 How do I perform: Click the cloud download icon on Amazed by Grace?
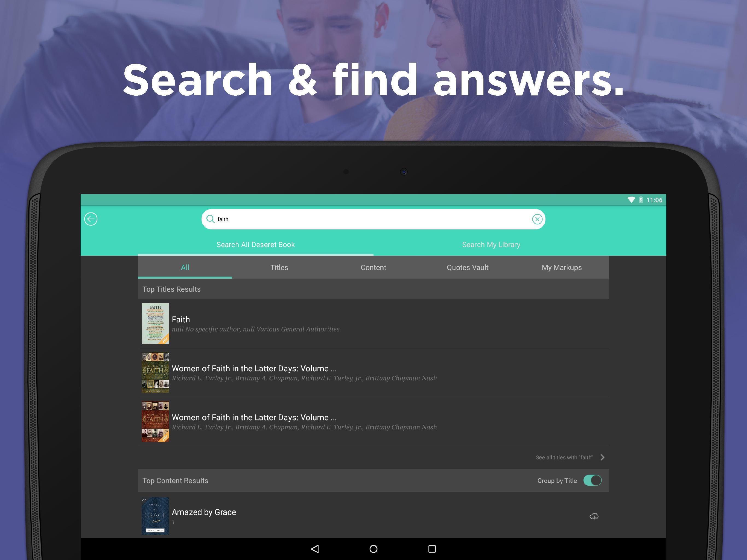[594, 516]
